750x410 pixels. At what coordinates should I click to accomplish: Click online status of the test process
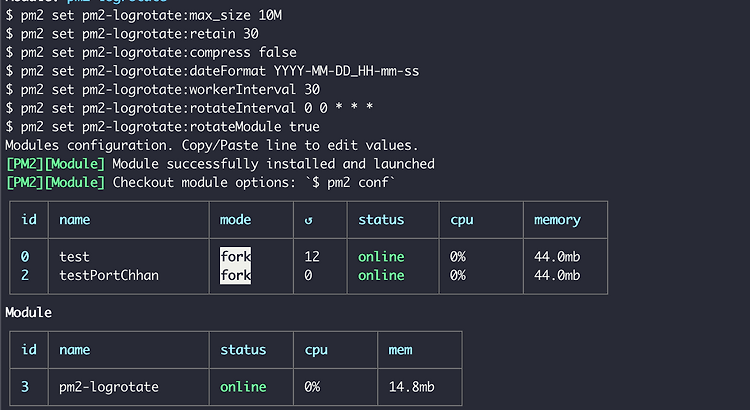pos(383,257)
